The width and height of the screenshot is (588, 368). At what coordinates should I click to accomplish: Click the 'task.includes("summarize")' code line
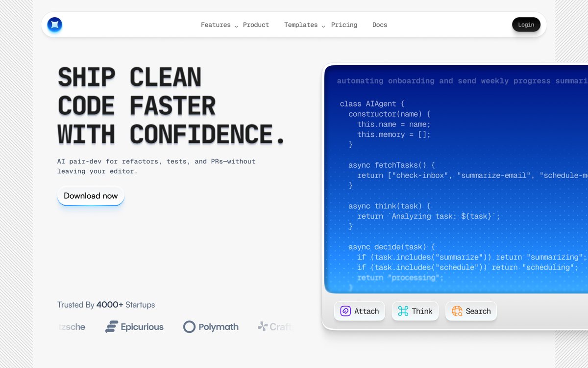pos(472,257)
